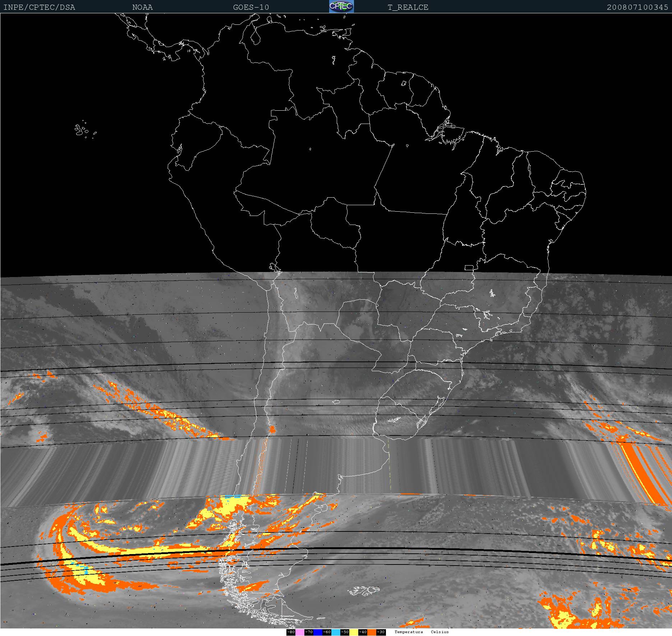Click the Temperatura Celsius legend text

tap(422, 632)
